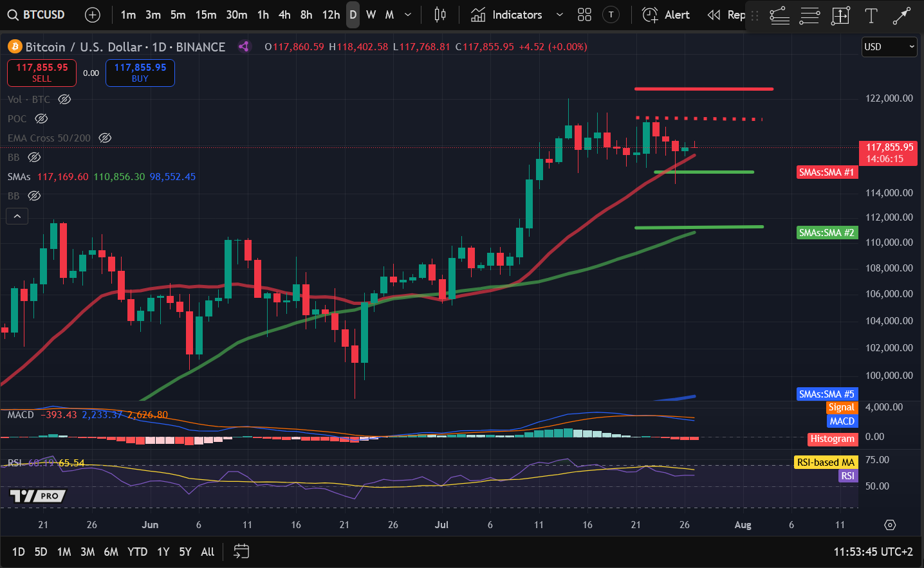
Task: Add symbol to compare with plus icon
Action: tap(93, 15)
